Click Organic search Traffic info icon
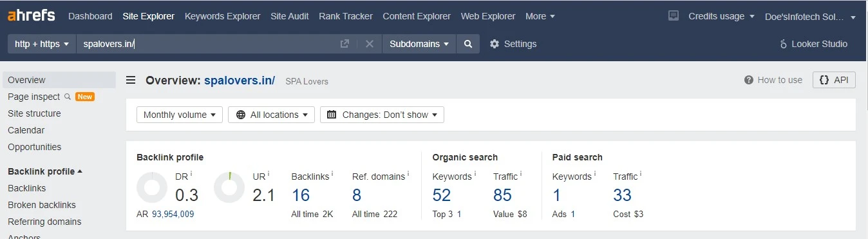 [x=521, y=173]
